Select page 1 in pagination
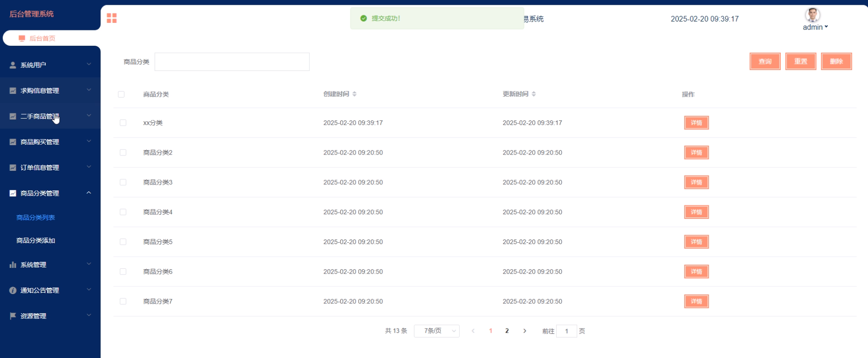The image size is (868, 358). click(x=490, y=331)
